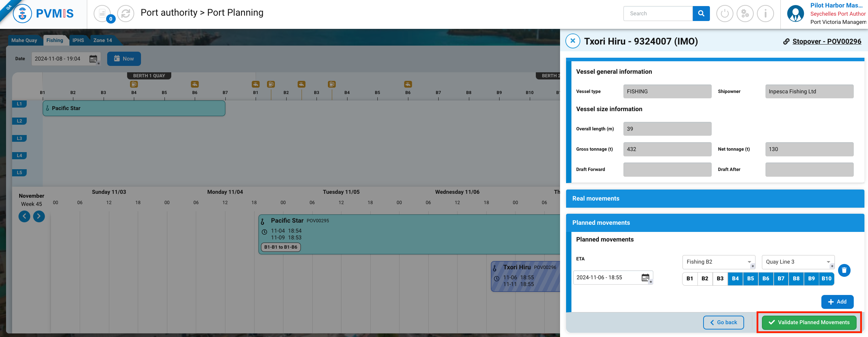Delete planned movement with trash icon

844,270
